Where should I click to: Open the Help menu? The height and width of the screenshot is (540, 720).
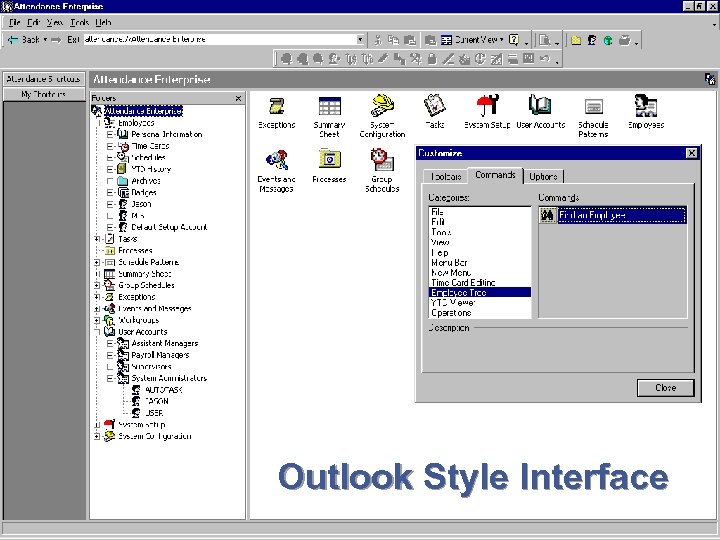point(103,22)
